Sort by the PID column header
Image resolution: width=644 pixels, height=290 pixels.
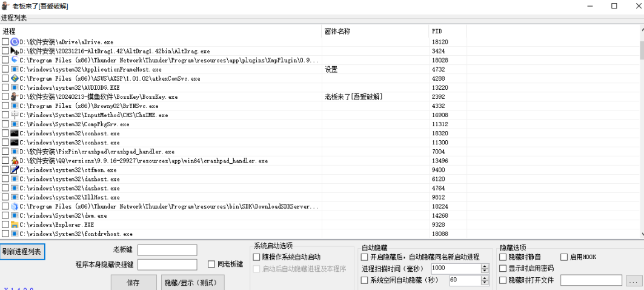(x=447, y=32)
